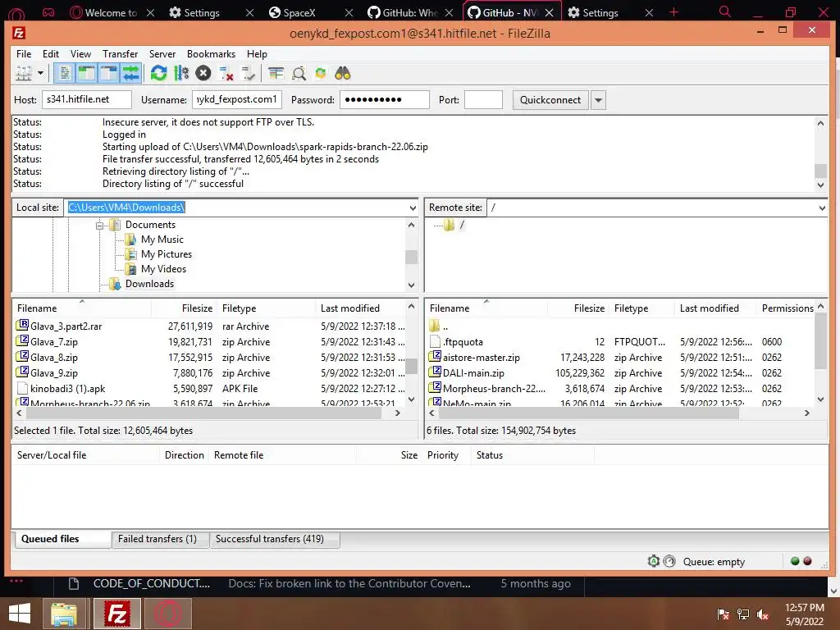The height and width of the screenshot is (630, 840).
Task: Open the SpaceX browser tab
Action: tap(299, 12)
